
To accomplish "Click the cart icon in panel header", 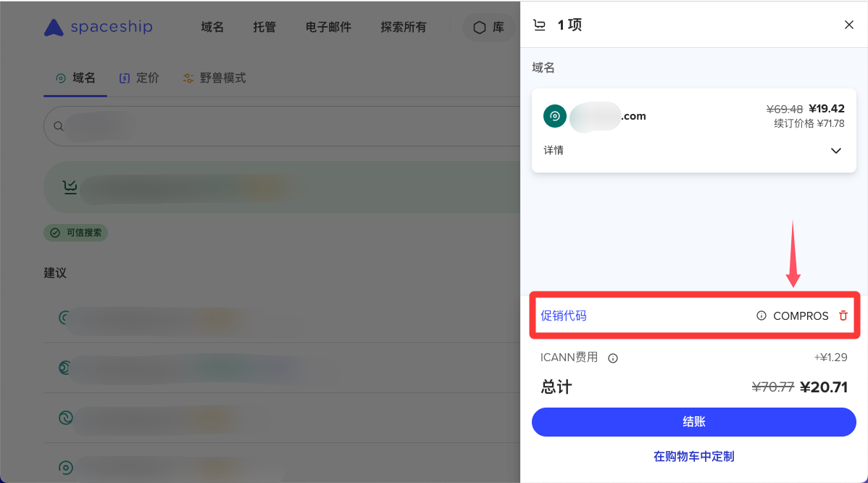I will pos(539,25).
